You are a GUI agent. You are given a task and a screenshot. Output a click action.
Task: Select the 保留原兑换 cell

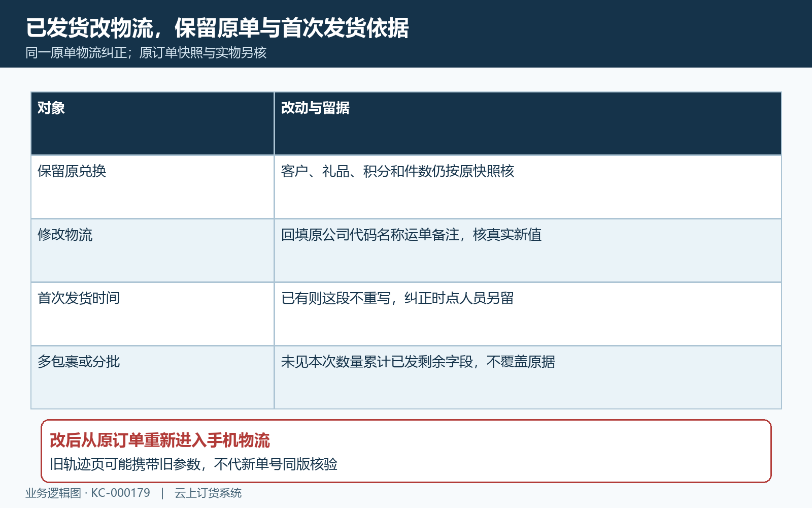[152, 187]
